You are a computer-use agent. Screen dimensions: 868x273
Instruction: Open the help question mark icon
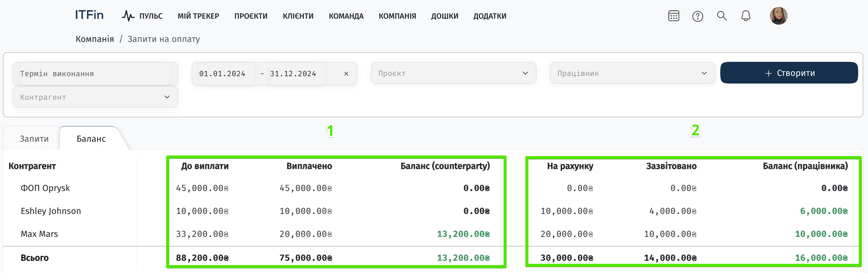698,16
